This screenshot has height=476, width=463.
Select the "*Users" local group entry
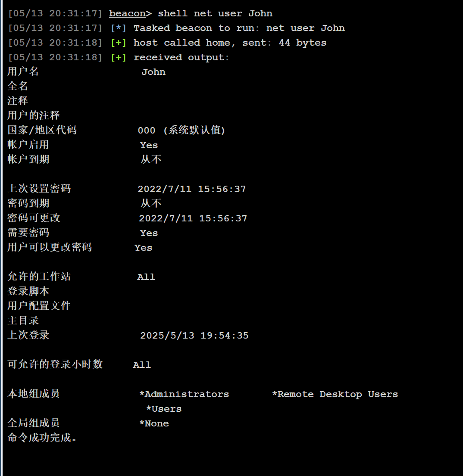[x=164, y=409]
